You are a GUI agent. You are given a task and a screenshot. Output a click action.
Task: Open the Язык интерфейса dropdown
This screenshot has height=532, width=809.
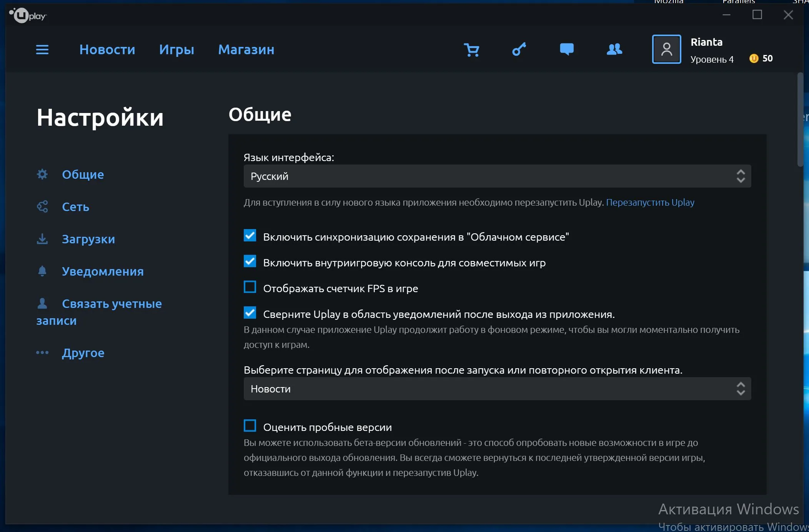click(x=497, y=176)
